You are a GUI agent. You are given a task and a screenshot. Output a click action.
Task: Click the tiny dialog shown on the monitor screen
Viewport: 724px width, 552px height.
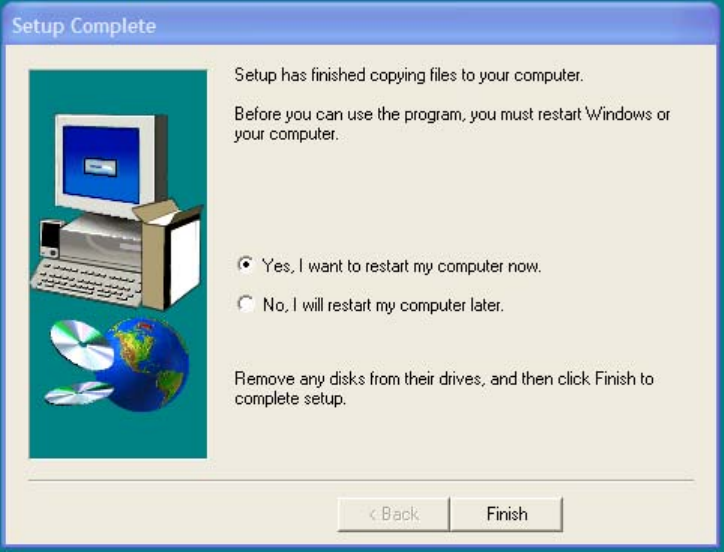101,167
